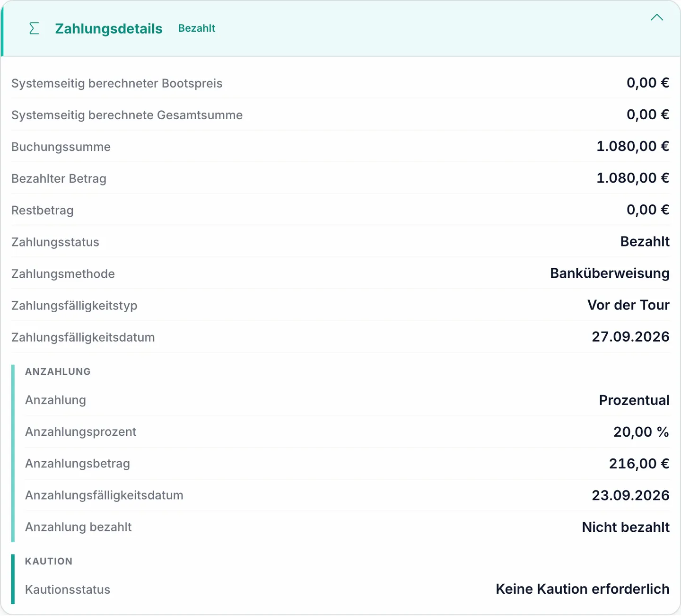The width and height of the screenshot is (681, 616).
Task: Click the Anzahlung label beside Prozentual
Action: [55, 400]
